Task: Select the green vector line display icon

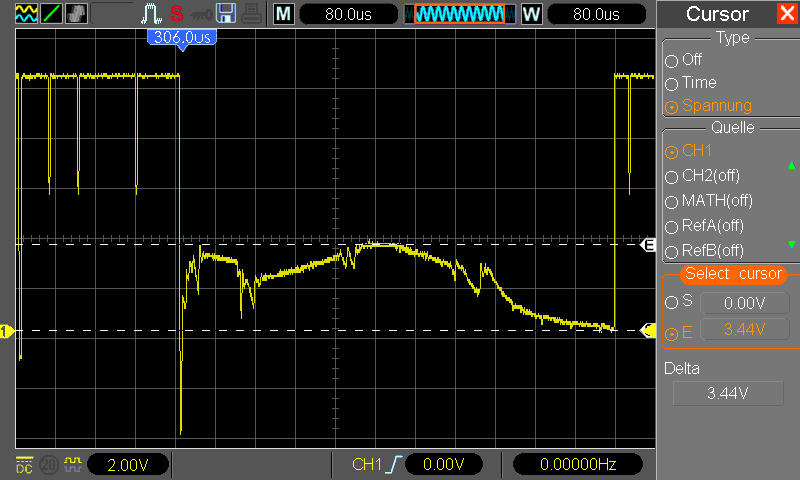Action: [51, 14]
